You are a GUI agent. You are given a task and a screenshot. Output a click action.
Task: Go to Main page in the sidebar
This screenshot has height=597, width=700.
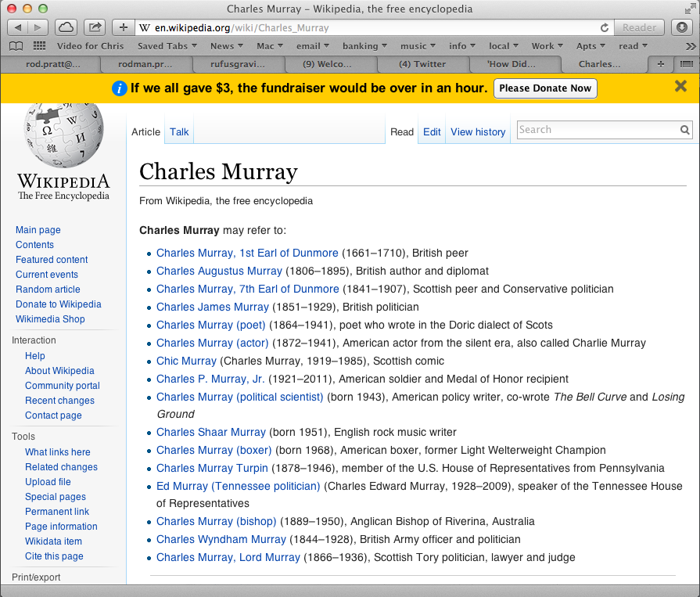point(38,230)
